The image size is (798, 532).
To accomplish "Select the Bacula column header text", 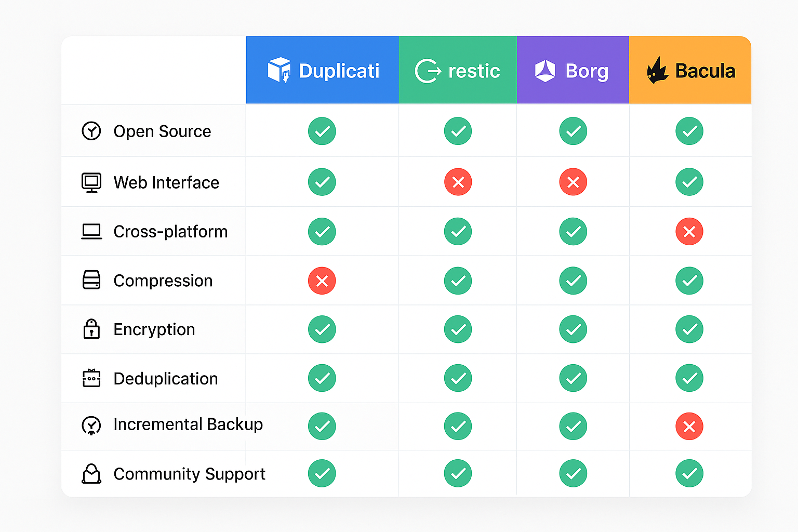I will (x=705, y=71).
